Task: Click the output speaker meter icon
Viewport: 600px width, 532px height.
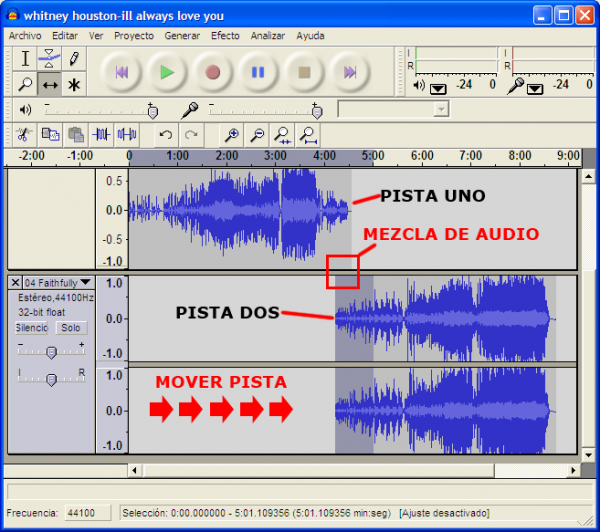Action: [x=419, y=85]
